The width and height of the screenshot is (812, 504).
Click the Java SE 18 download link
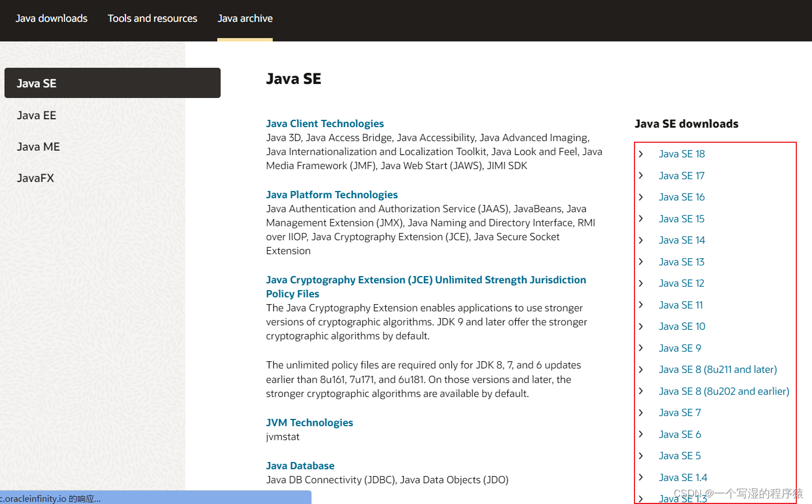coord(682,153)
